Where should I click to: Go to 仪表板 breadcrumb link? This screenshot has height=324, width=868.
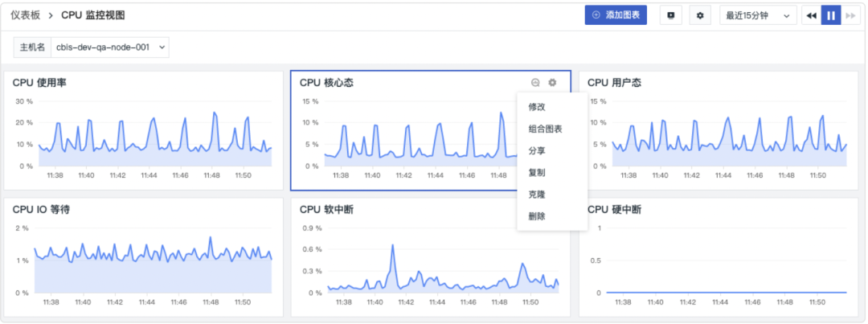26,15
